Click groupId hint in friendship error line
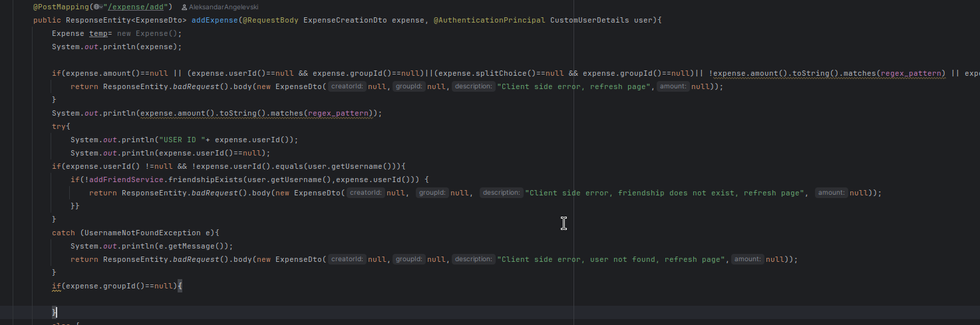 click(432, 193)
